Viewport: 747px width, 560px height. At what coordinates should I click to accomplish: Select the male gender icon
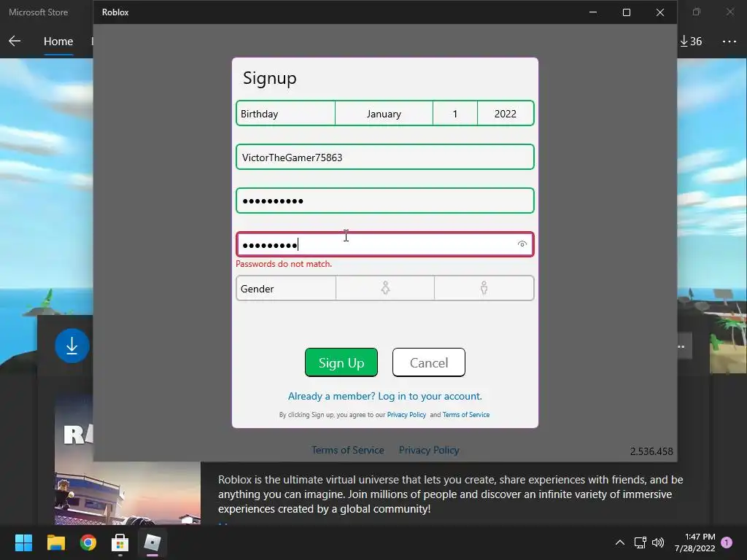point(484,288)
